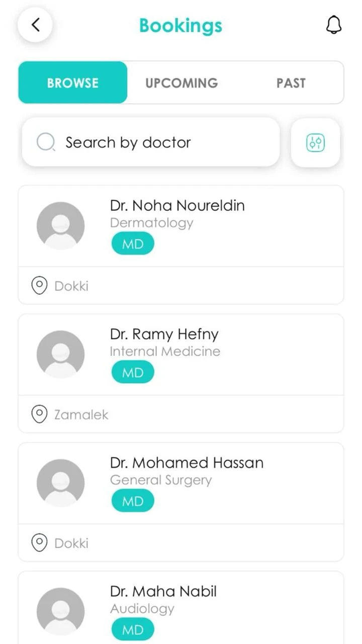Tap Dr. Ramy Hefny's avatar picture
Image resolution: width=362 pixels, height=644 pixels.
(x=60, y=354)
